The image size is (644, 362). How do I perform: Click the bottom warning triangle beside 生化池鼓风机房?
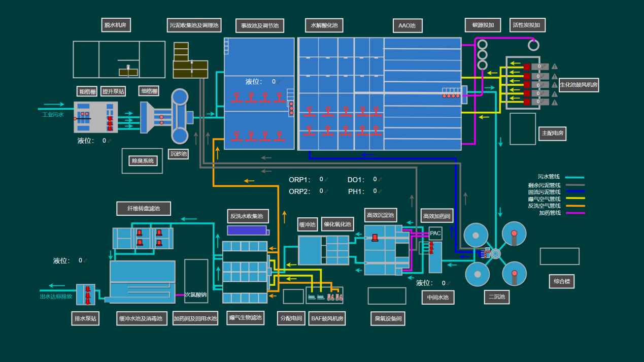tap(555, 103)
